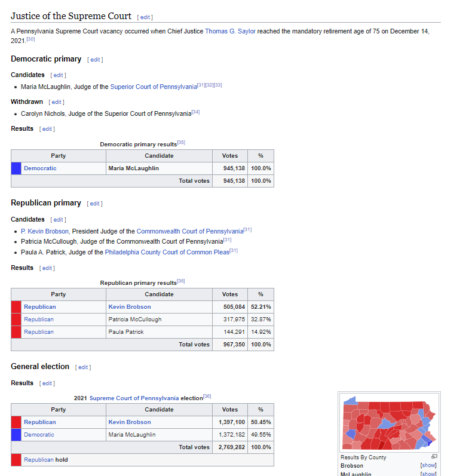472x476 pixels.
Task: Select 52.21% percentage cell
Action: pyautogui.click(x=260, y=307)
